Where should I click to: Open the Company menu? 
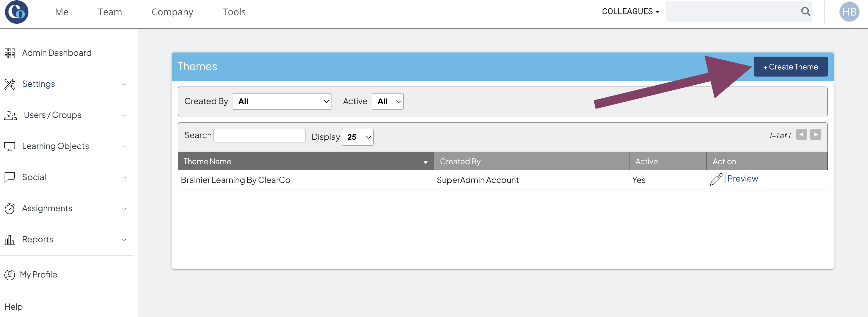[172, 12]
